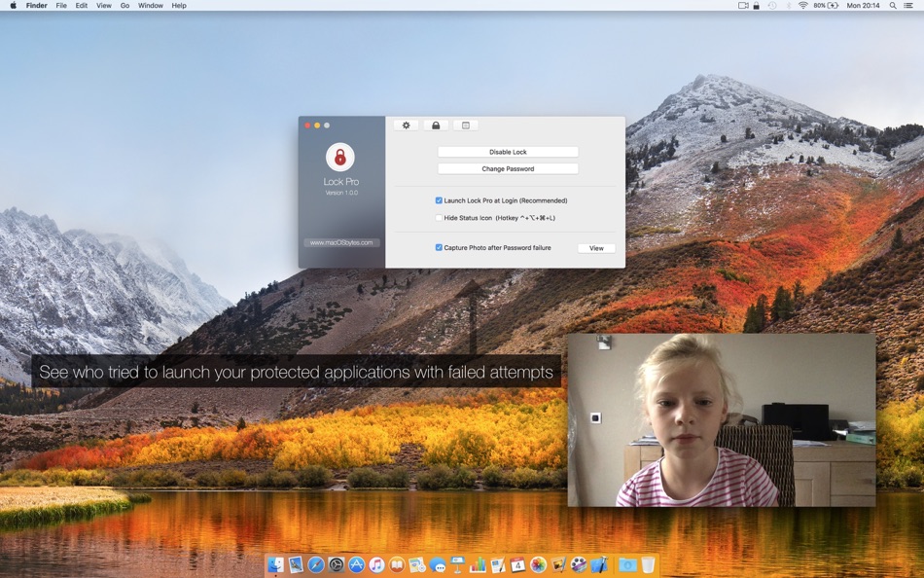The width and height of the screenshot is (924, 578).
Task: Open the Trash in the Dock
Action: (x=648, y=564)
